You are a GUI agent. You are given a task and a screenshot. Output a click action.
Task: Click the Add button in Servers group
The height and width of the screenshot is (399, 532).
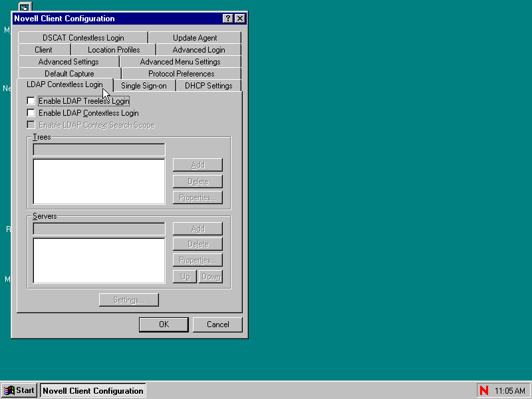click(198, 229)
